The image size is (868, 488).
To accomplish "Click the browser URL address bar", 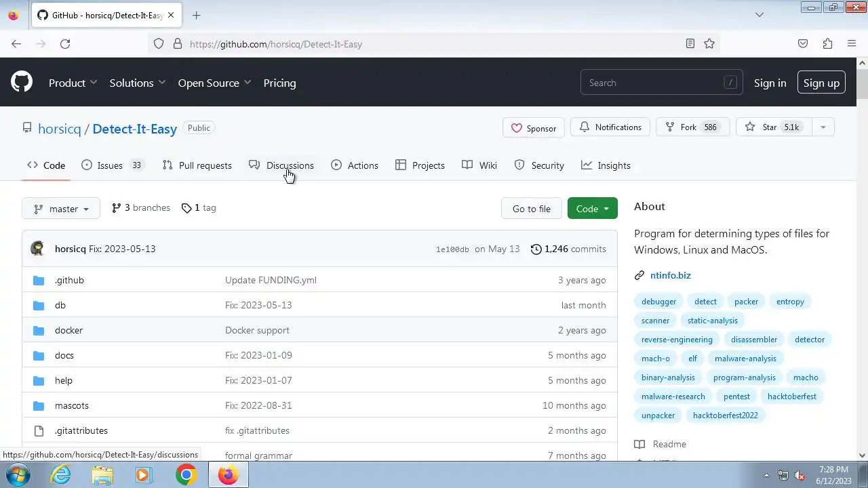I will tap(434, 44).
